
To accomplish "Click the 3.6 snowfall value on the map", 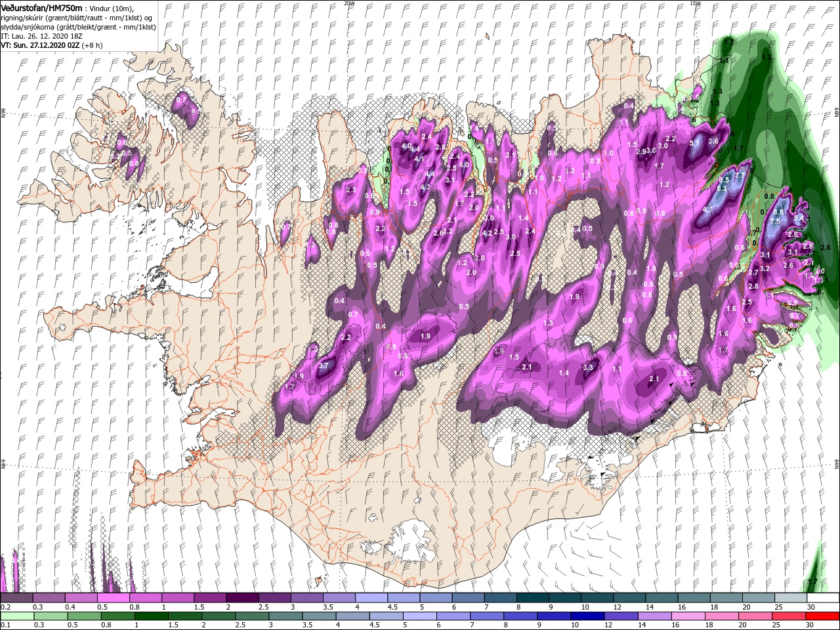I will [x=714, y=141].
